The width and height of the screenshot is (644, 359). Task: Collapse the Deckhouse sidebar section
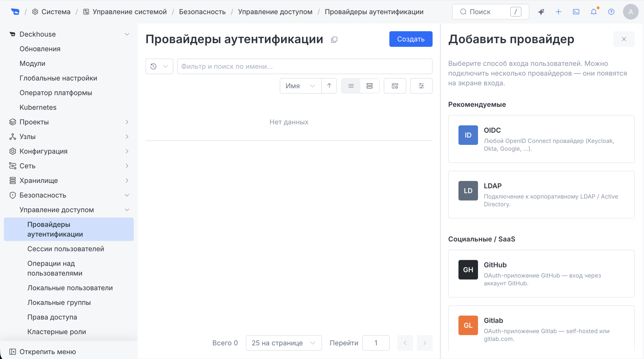pyautogui.click(x=127, y=34)
